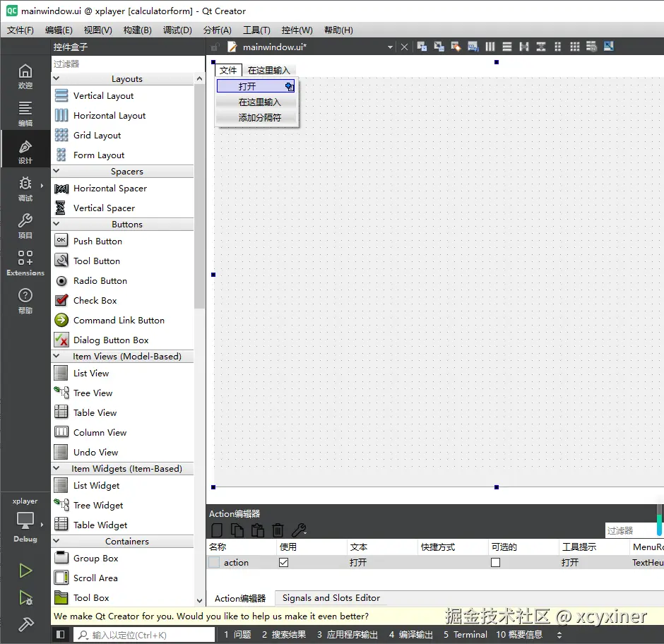Click the Adjust Size toolbar icon

tap(608, 47)
